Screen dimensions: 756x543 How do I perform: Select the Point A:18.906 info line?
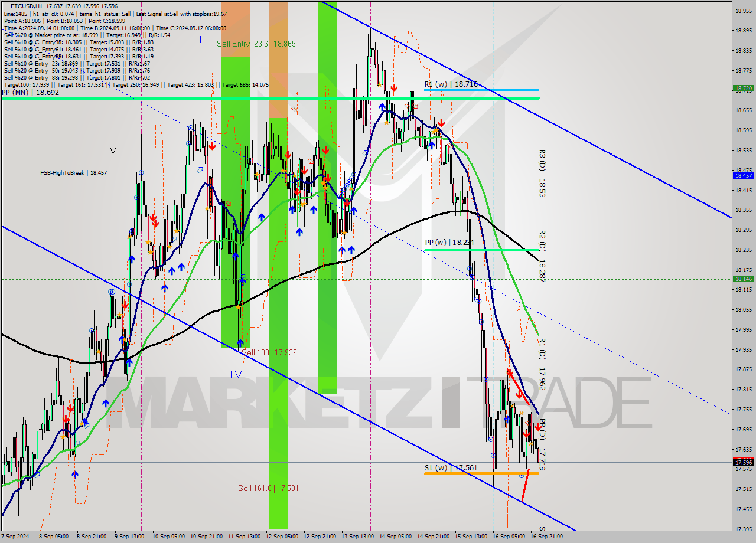coord(64,21)
